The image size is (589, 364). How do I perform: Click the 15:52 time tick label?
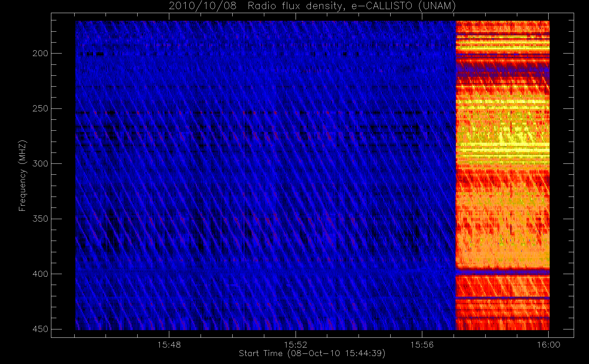pyautogui.click(x=296, y=345)
